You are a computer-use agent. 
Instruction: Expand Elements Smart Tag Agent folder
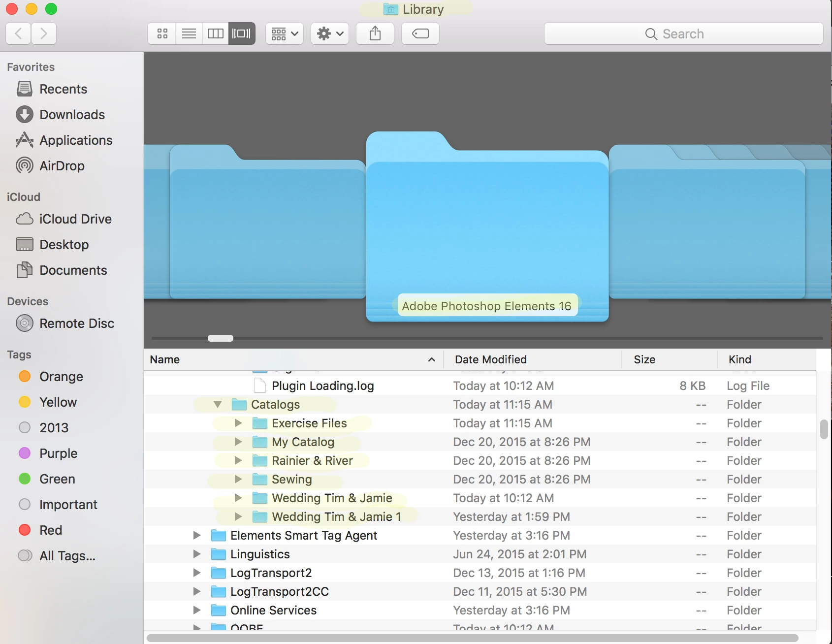click(x=197, y=535)
